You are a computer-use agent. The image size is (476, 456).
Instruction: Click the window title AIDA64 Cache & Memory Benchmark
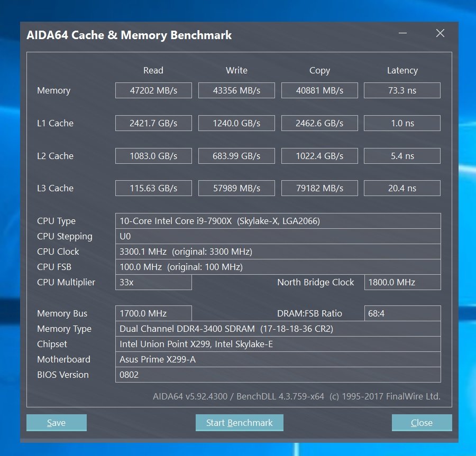pyautogui.click(x=129, y=35)
